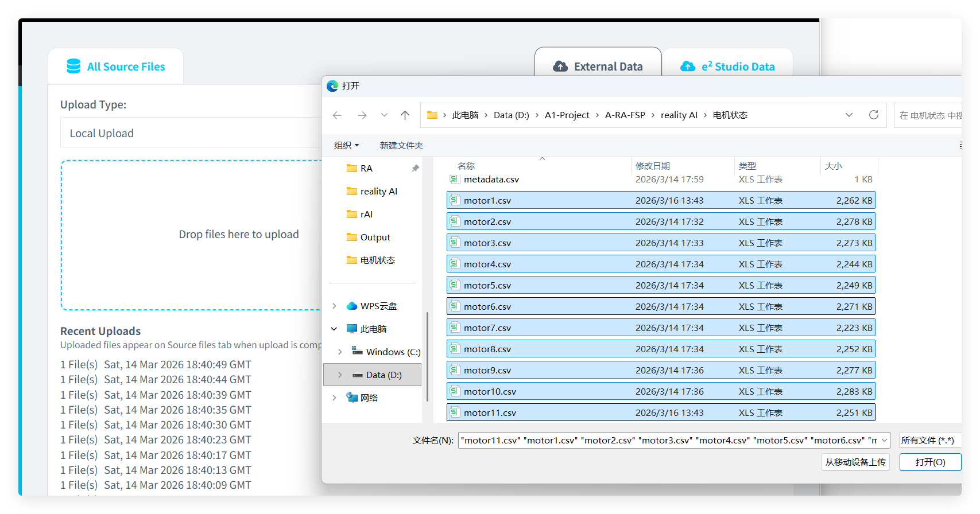This screenshot has height=514, width=980.
Task: Sort by 修改日期 column header
Action: [653, 166]
